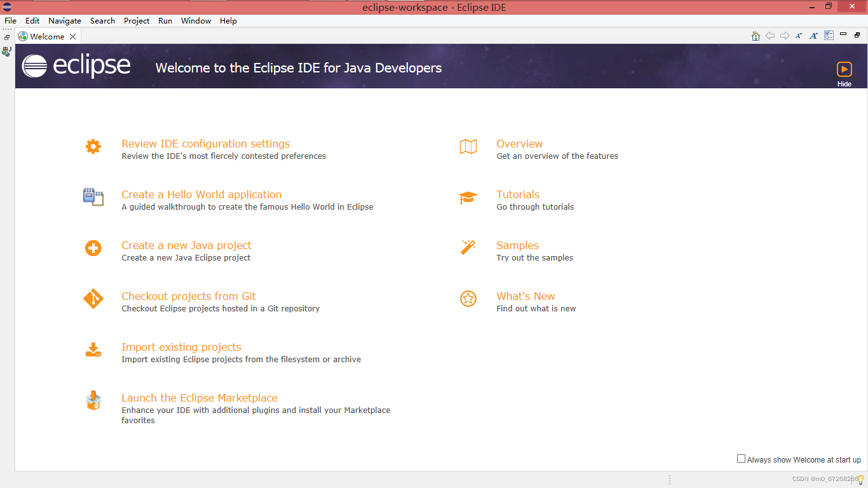The height and width of the screenshot is (488, 868).
Task: Click the Eclipse icon in the title bar
Action: pyautogui.click(x=7, y=7)
